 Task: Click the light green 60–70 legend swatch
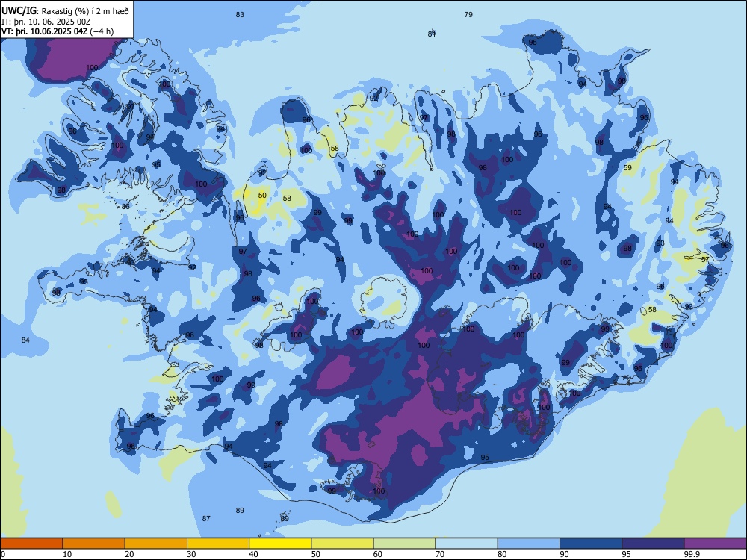404,544
